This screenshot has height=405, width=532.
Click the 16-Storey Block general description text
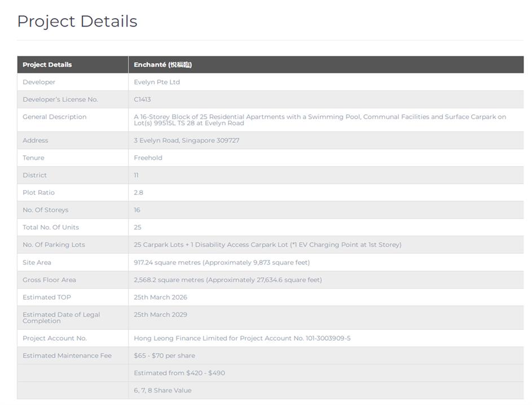(319, 120)
